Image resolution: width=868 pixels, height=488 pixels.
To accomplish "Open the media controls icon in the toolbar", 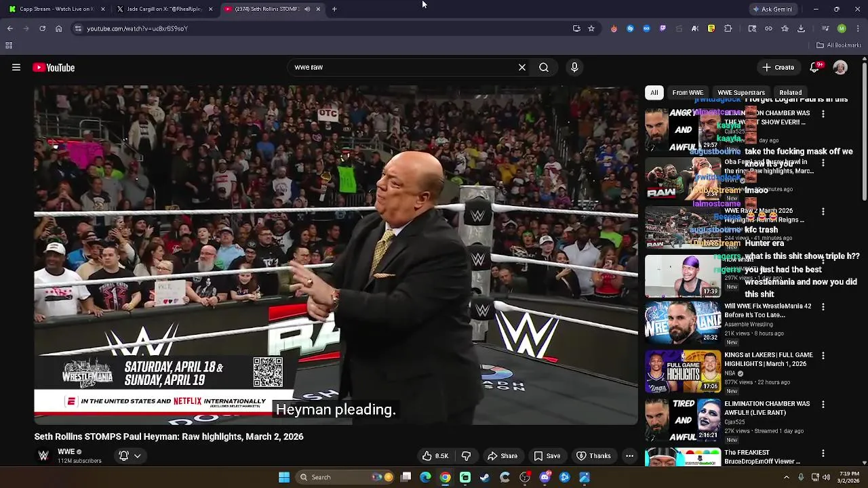I will [x=825, y=28].
